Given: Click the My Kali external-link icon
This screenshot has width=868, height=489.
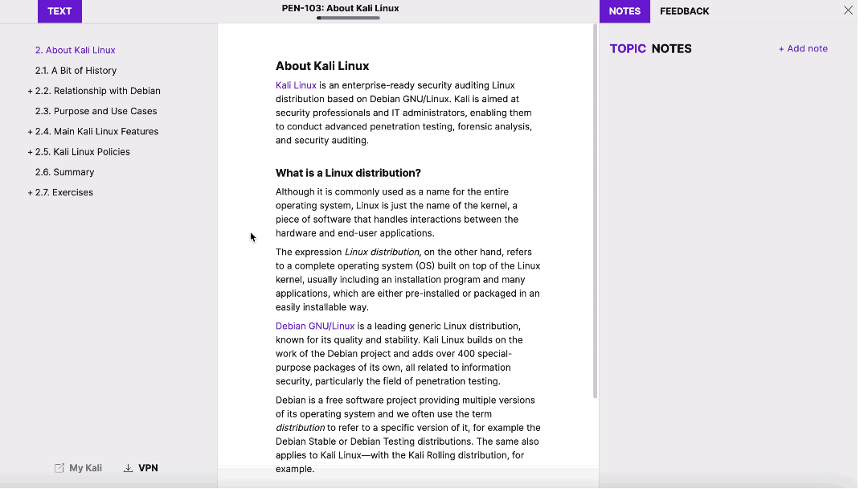Looking at the screenshot, I should [59, 467].
